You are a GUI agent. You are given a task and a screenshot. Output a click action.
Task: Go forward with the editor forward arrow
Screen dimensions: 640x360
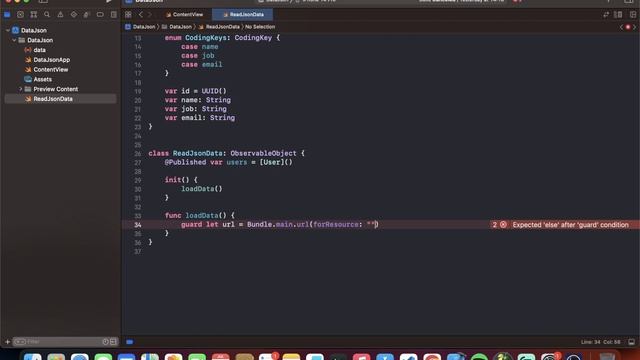tap(150, 15)
